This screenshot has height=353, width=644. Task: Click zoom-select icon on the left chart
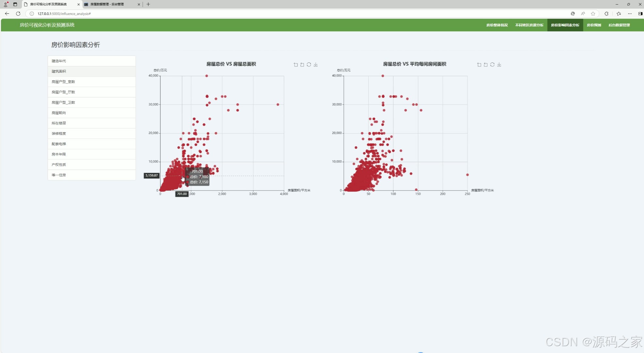[296, 65]
